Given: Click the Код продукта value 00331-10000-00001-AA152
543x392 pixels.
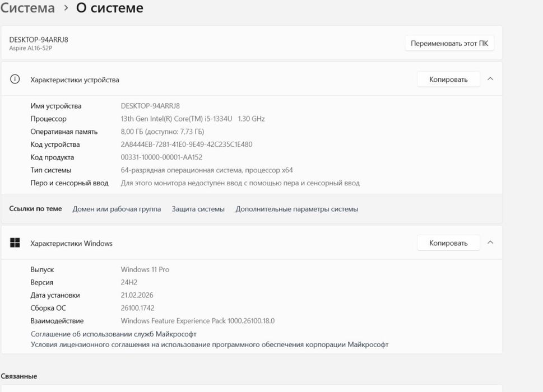Looking at the screenshot, I should pos(161,157).
